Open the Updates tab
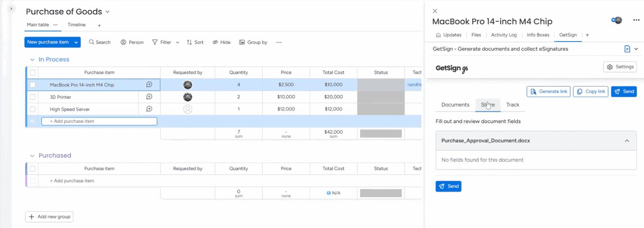Image resolution: width=644 pixels, height=228 pixels. (448, 35)
